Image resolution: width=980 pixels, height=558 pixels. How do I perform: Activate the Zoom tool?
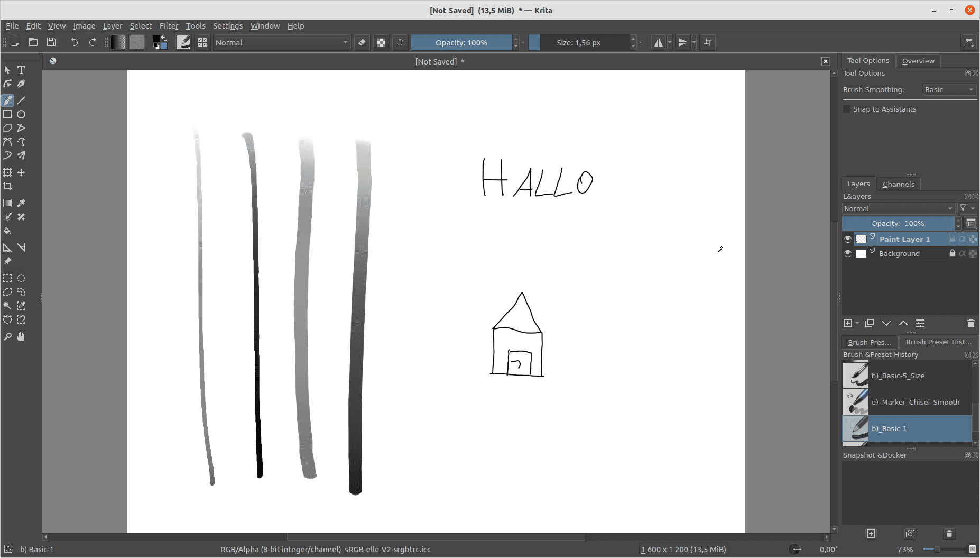pyautogui.click(x=7, y=337)
